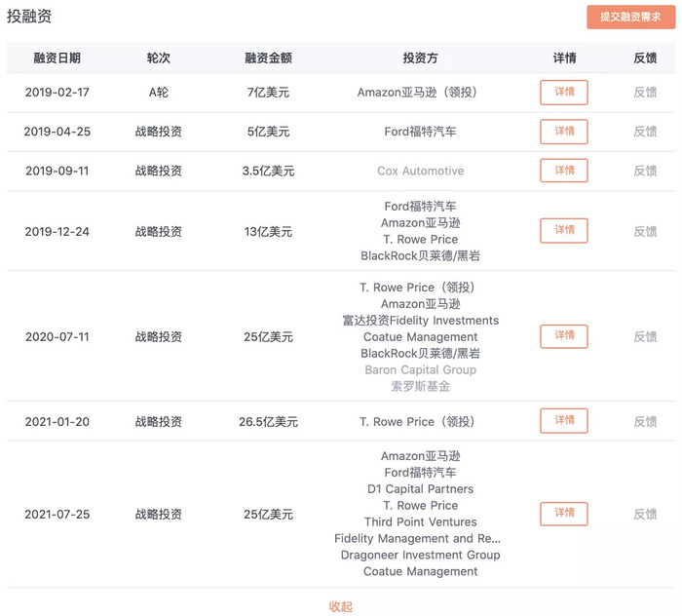
Task: Select the 索罗斯基金 investor entry
Action: (420, 386)
